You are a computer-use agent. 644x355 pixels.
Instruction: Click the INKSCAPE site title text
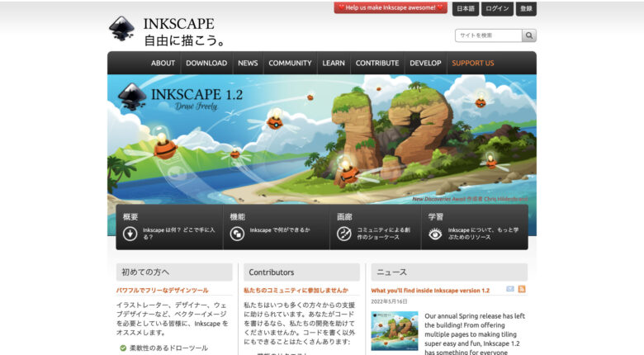pos(178,24)
